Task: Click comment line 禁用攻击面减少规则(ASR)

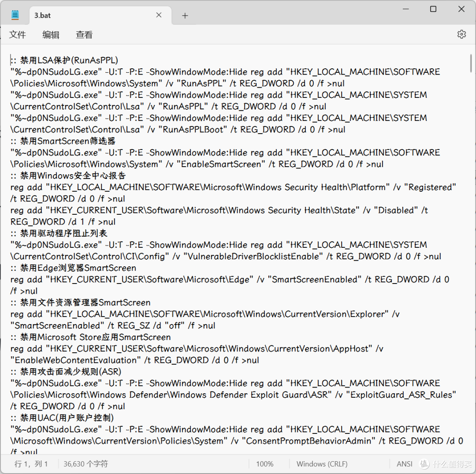Action: click(x=66, y=372)
